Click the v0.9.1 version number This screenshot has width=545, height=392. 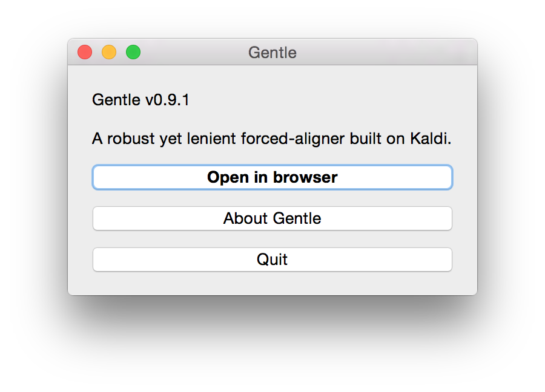(x=167, y=100)
